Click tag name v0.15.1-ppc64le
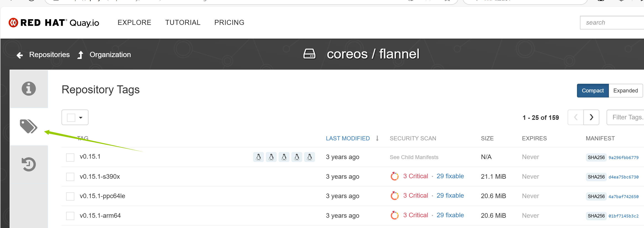 [103, 196]
